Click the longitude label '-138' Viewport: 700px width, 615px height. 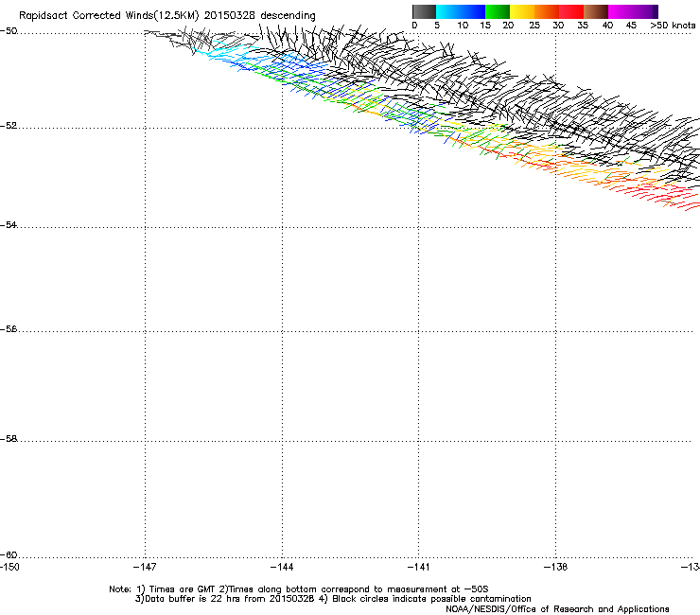[x=555, y=567]
